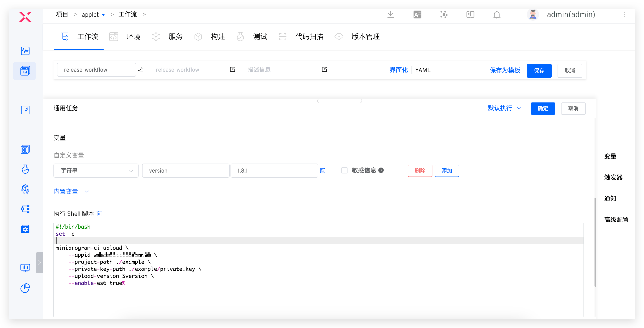
Task: Select YAML view mode
Action: pos(423,70)
